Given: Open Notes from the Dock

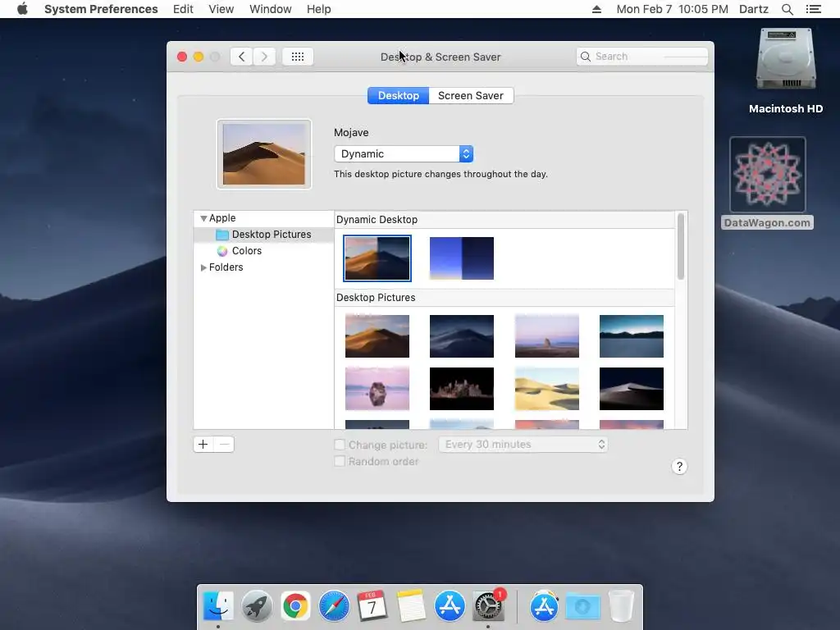Looking at the screenshot, I should [x=411, y=606].
